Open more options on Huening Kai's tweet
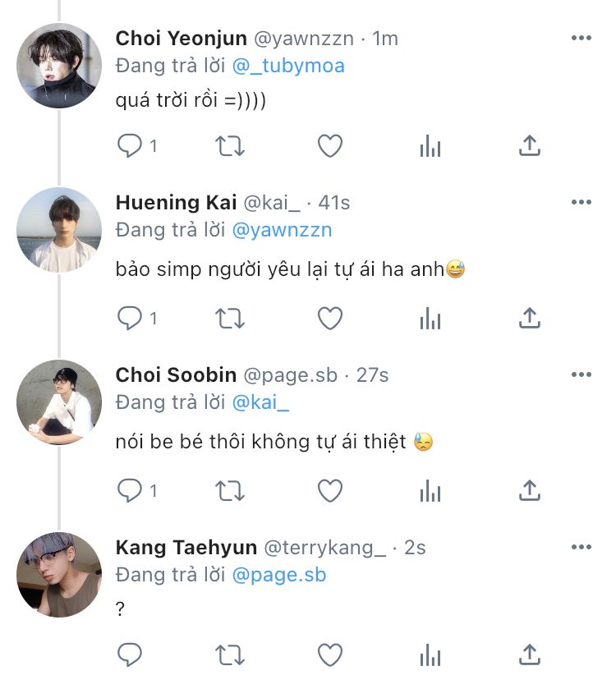 pyautogui.click(x=582, y=203)
